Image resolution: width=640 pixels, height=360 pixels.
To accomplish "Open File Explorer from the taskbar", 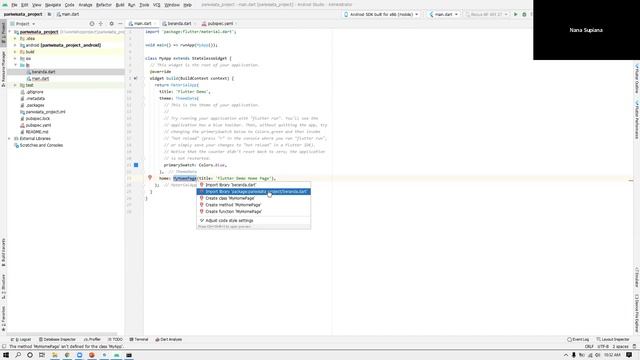I will click(55, 355).
